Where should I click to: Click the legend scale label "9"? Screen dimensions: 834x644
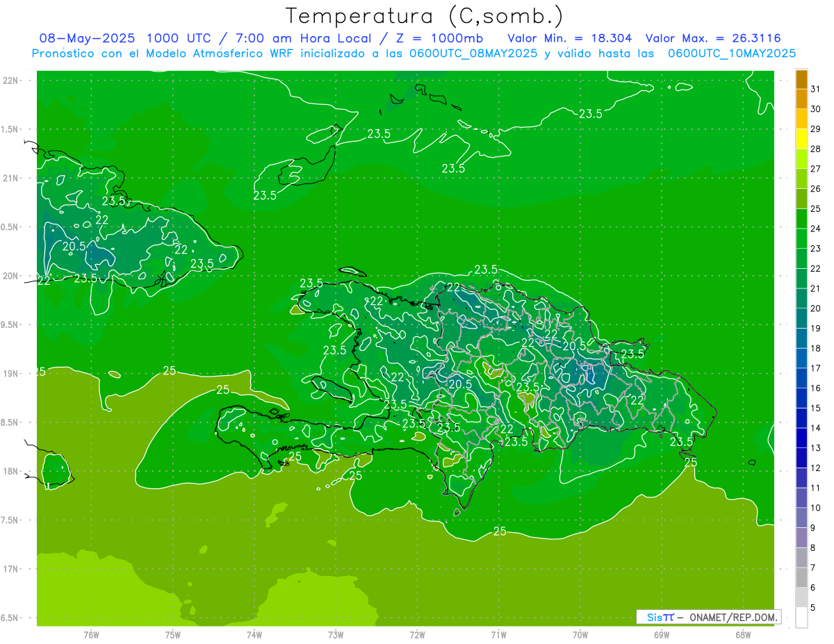click(813, 527)
